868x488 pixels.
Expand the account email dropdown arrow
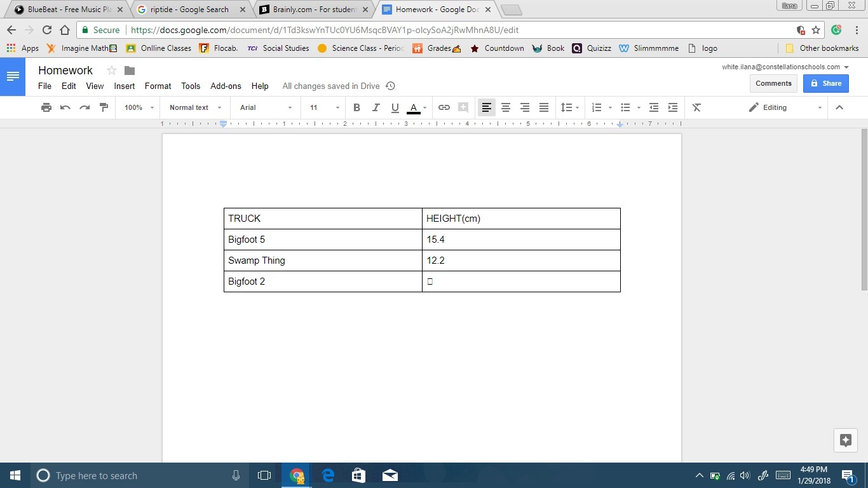tap(846, 67)
